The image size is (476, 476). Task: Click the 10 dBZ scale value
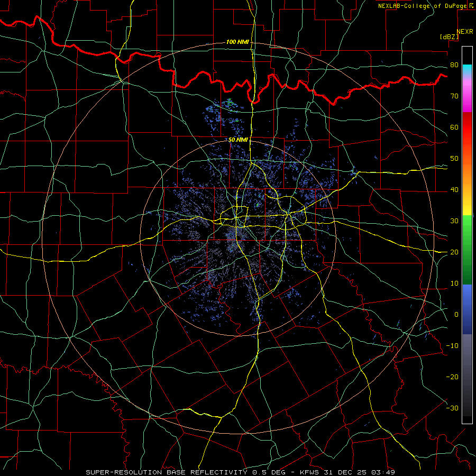click(454, 283)
